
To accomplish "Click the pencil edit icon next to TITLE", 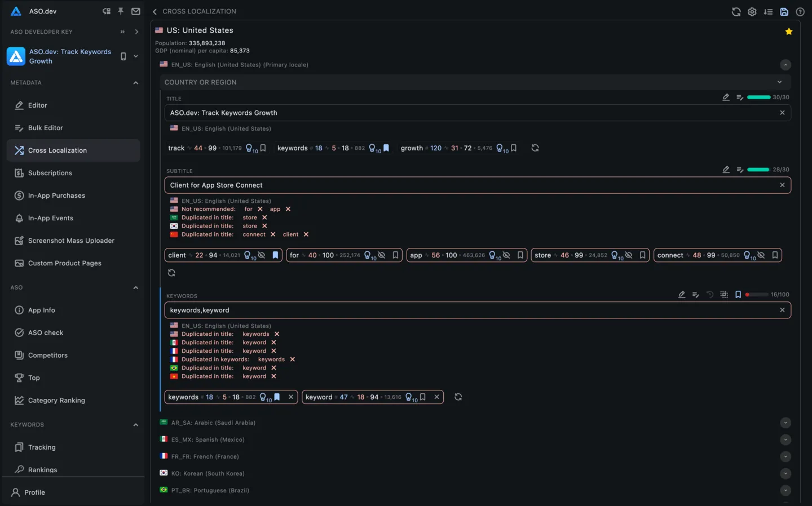I will tap(726, 97).
